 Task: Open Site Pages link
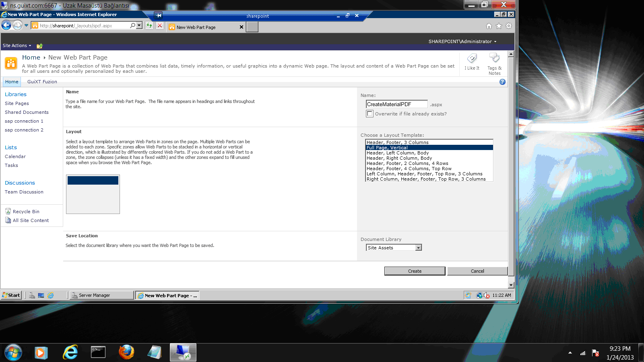17,103
